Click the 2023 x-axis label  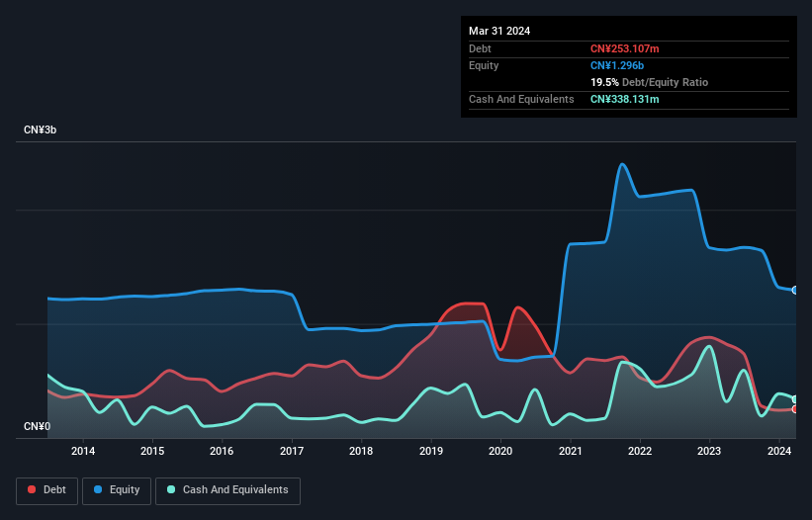tap(709, 451)
